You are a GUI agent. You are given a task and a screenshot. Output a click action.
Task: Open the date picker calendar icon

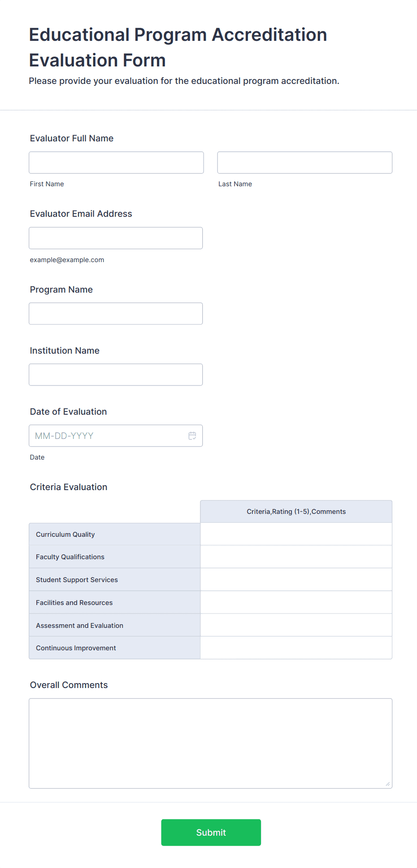pos(192,435)
